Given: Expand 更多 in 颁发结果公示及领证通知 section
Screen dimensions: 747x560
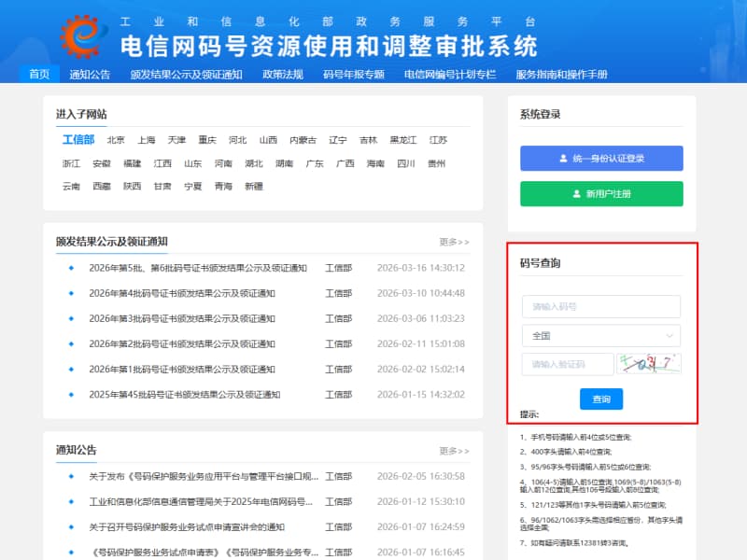Looking at the screenshot, I should [x=455, y=240].
